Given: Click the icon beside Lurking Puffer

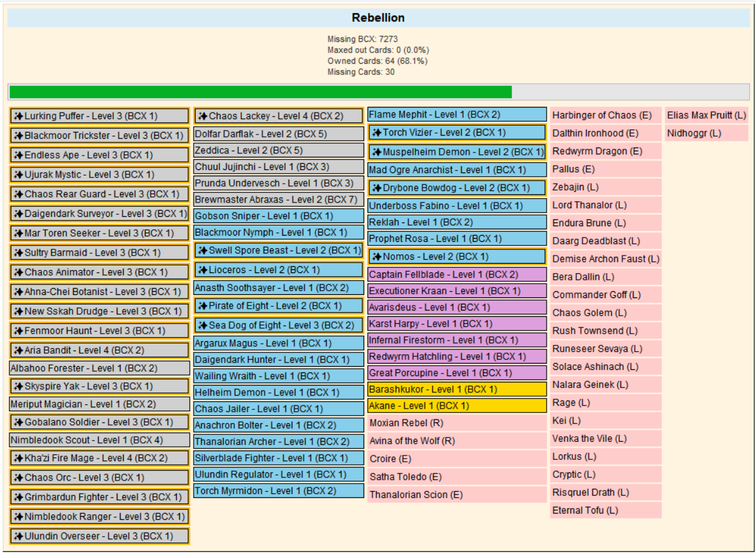Looking at the screenshot, I should coord(18,116).
